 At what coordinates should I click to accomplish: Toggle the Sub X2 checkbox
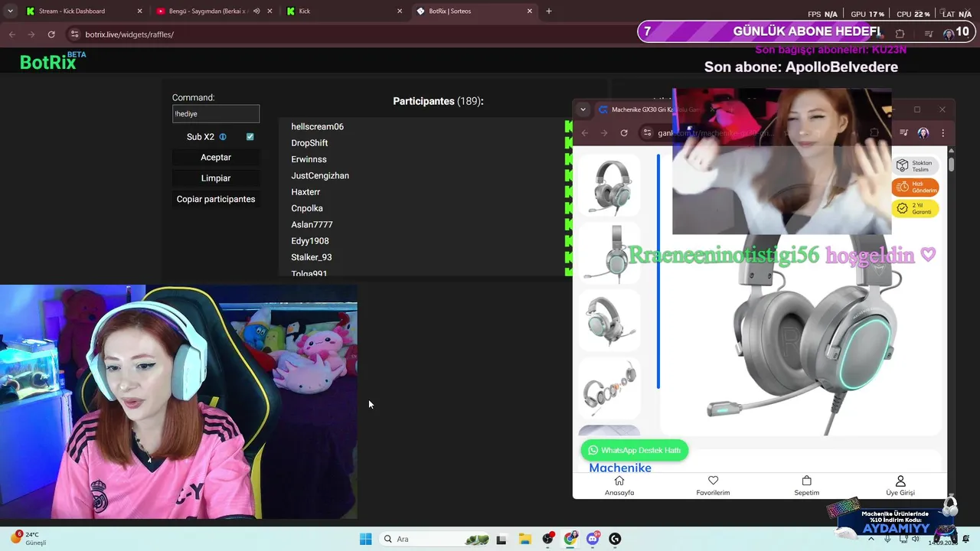250,137
